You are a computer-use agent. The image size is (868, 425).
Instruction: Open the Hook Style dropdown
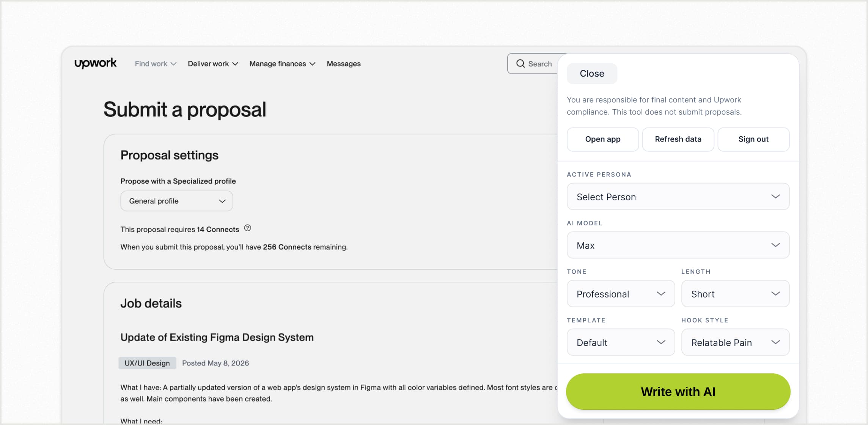[x=735, y=342]
